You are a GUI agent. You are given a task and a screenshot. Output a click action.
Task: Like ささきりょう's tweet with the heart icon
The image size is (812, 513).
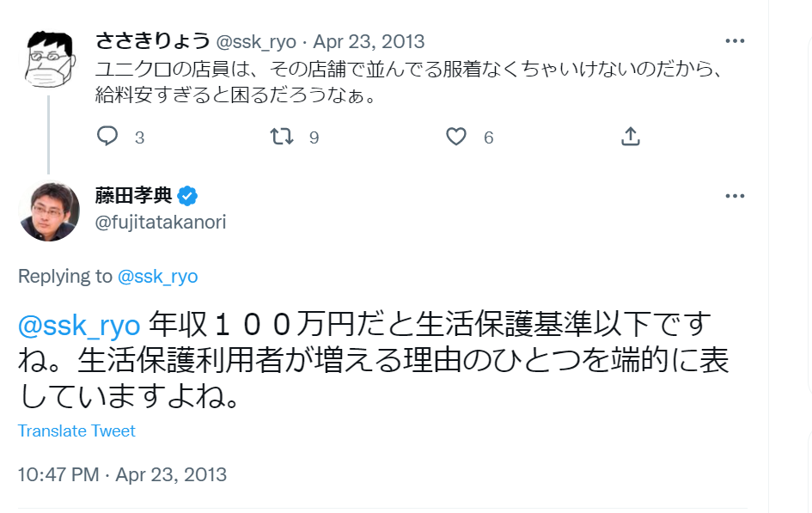coord(456,137)
